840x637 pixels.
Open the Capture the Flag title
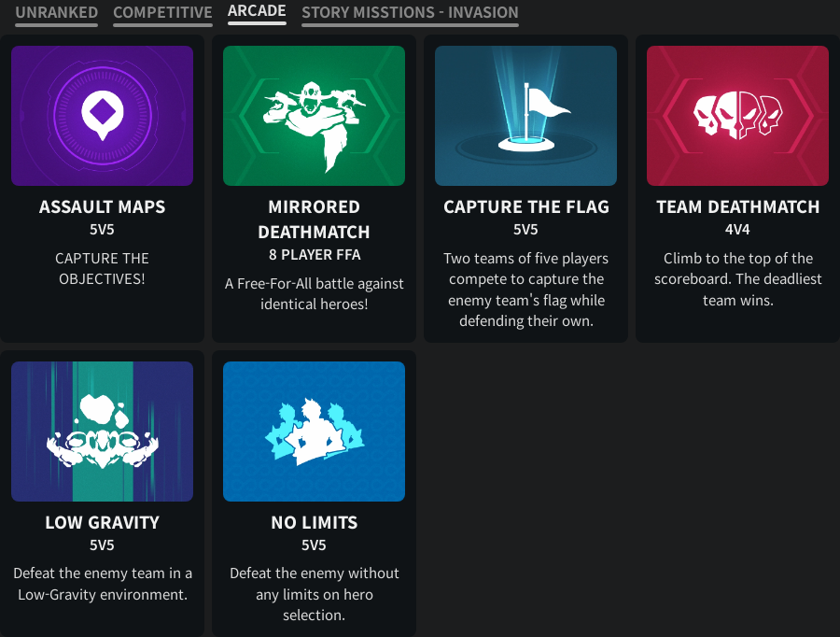tap(526, 207)
